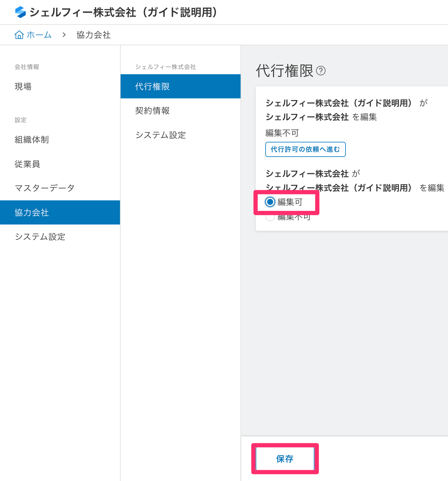The image size is (448, 481).
Task: Click the 編集不可 status text above the request button
Action: (282, 133)
